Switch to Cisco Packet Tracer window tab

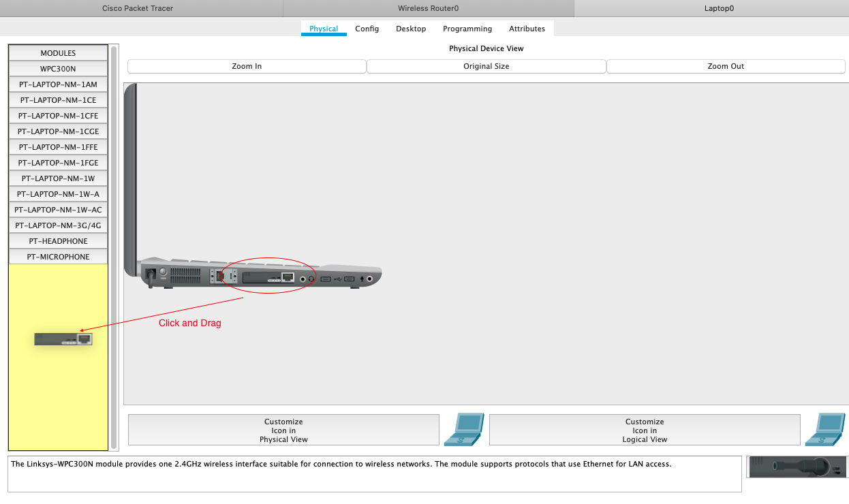click(142, 8)
